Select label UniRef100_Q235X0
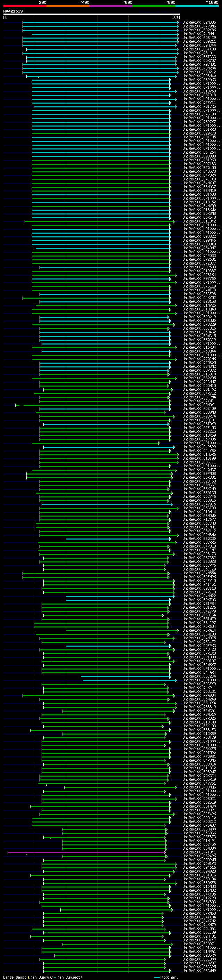Screen dimensions: 222x980 tap(199, 956)
